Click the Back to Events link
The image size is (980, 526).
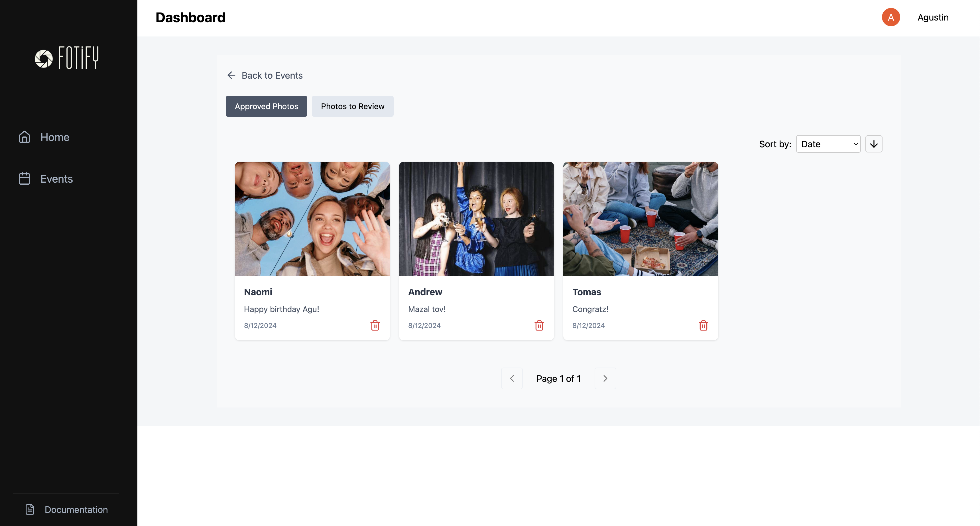pos(265,75)
